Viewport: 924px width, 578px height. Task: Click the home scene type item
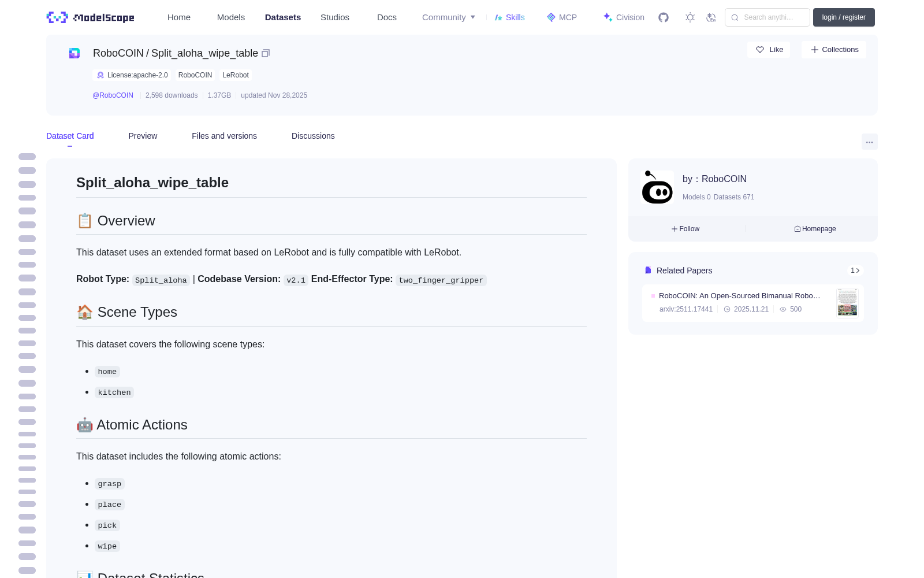click(x=107, y=372)
